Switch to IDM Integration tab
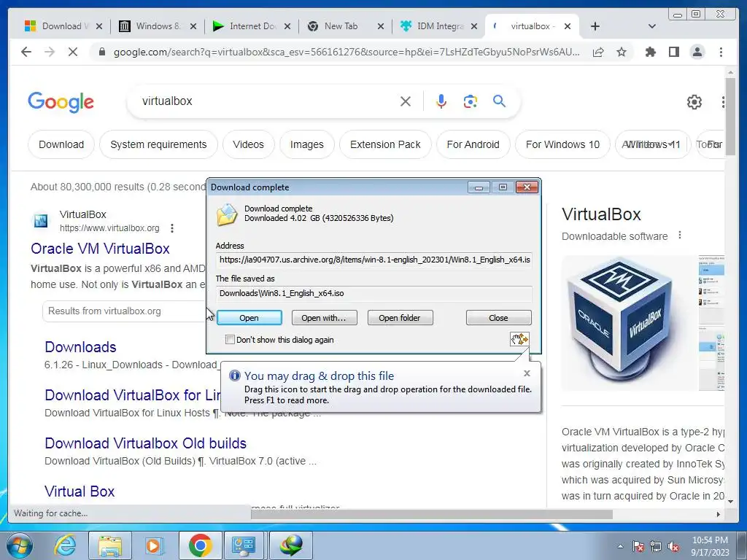 [x=439, y=26]
